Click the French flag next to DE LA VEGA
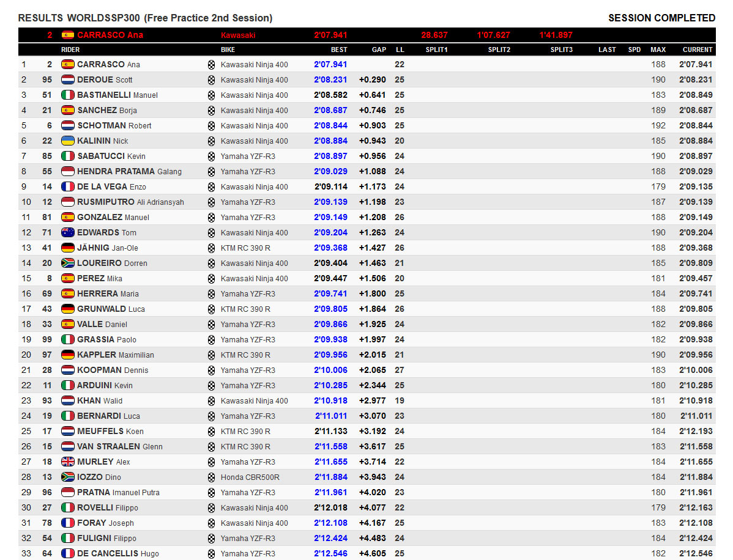This screenshot has width=733, height=560. tap(68, 186)
